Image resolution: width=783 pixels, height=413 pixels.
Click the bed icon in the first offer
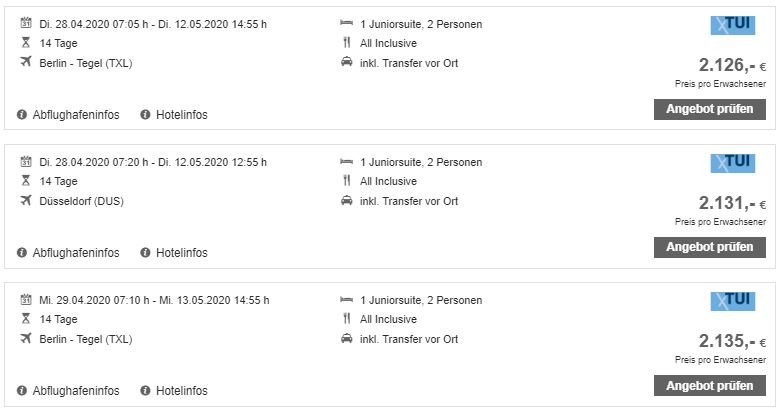click(347, 23)
